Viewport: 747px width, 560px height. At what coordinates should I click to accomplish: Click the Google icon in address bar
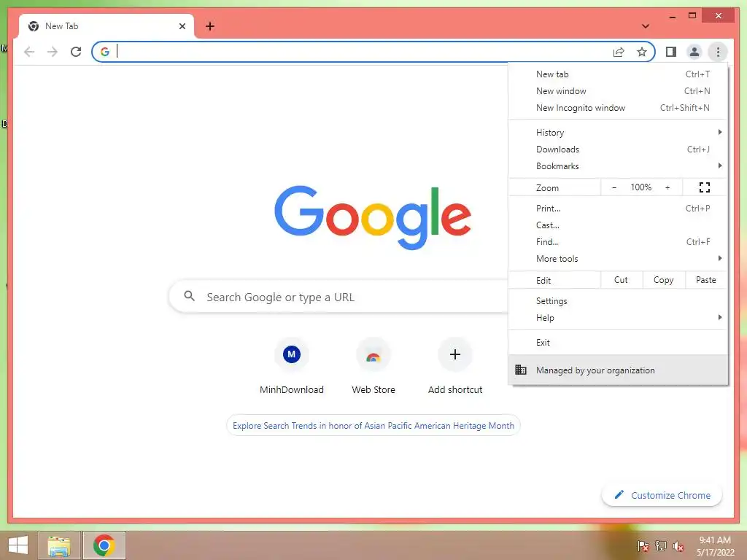coord(105,52)
